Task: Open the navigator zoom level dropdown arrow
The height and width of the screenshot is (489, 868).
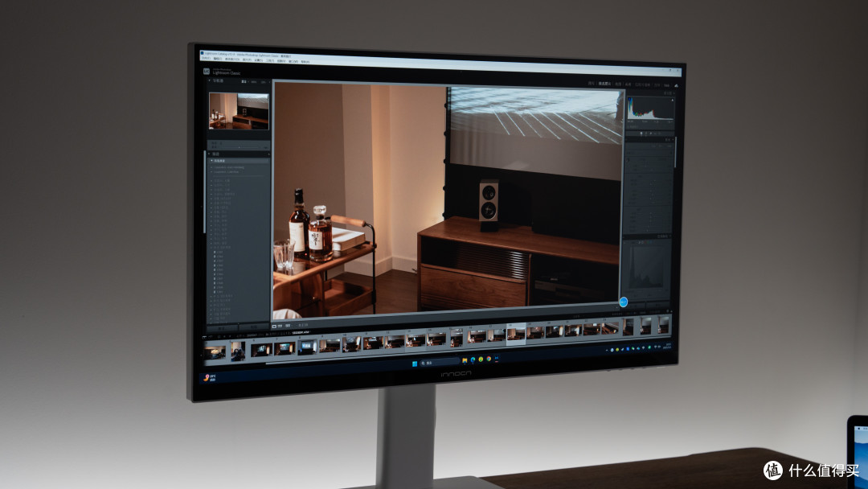Action: coord(268,82)
